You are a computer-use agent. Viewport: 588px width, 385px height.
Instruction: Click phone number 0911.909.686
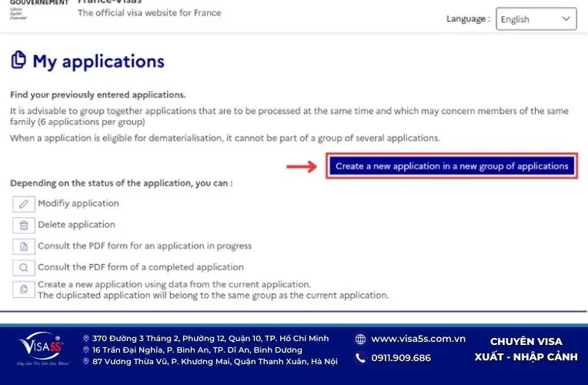click(x=401, y=358)
